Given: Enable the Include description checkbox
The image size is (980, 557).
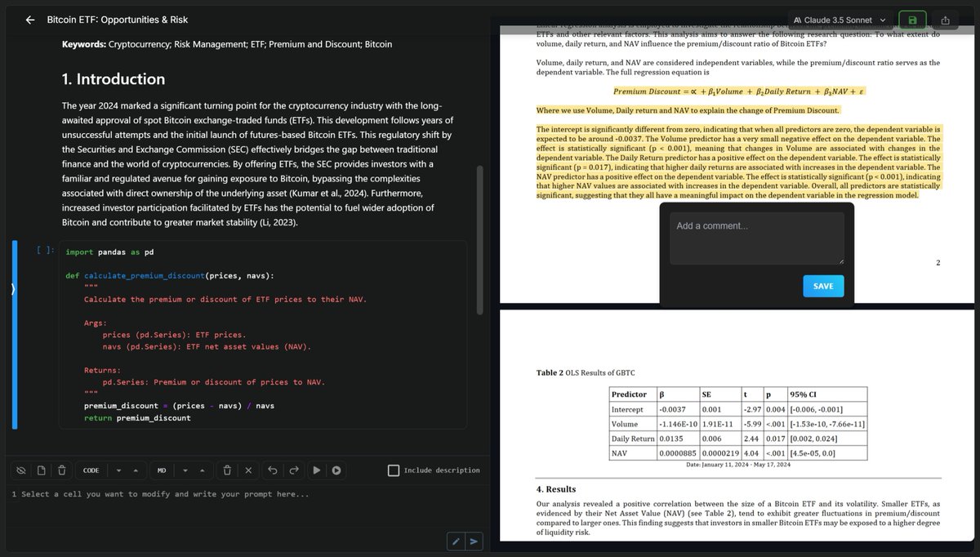Looking at the screenshot, I should coord(394,470).
